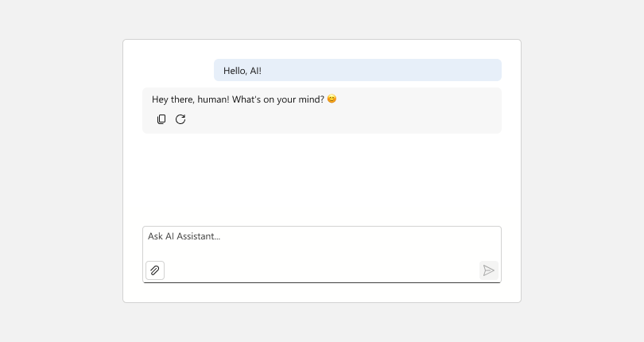The height and width of the screenshot is (342, 644).
Task: Click gray background above the chat card
Action: click(321, 19)
